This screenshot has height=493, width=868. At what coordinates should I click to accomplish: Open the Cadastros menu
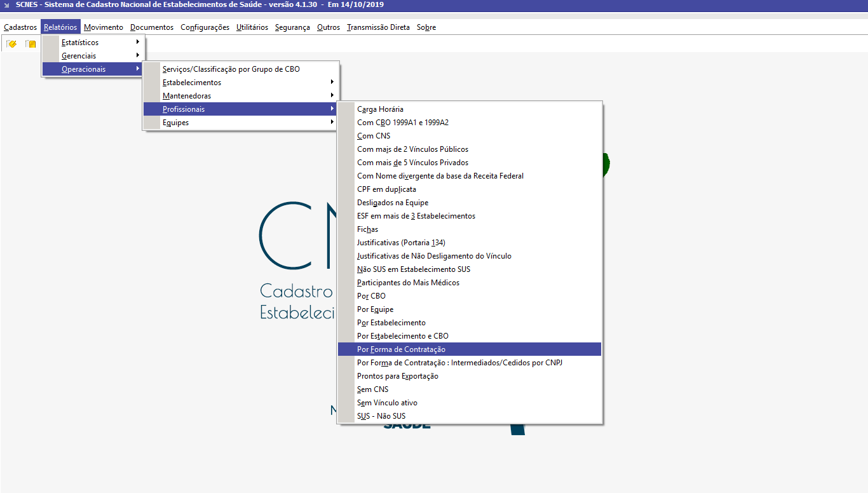(20, 27)
